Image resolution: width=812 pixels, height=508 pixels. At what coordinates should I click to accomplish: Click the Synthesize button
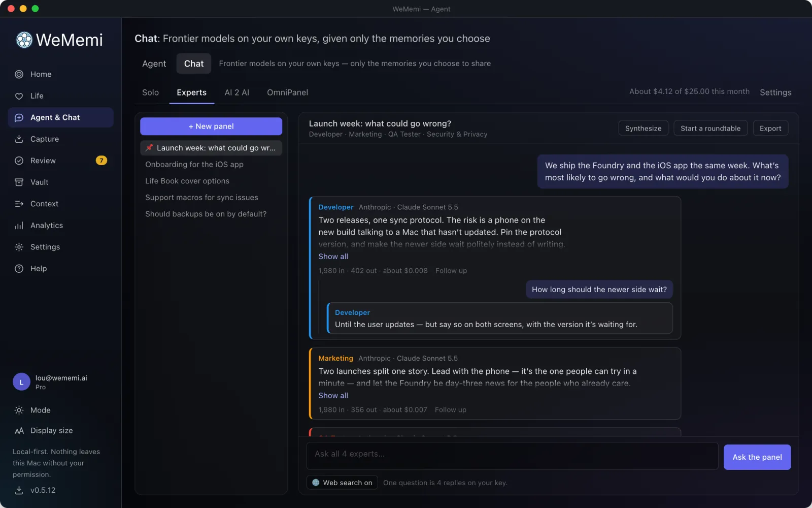click(643, 129)
